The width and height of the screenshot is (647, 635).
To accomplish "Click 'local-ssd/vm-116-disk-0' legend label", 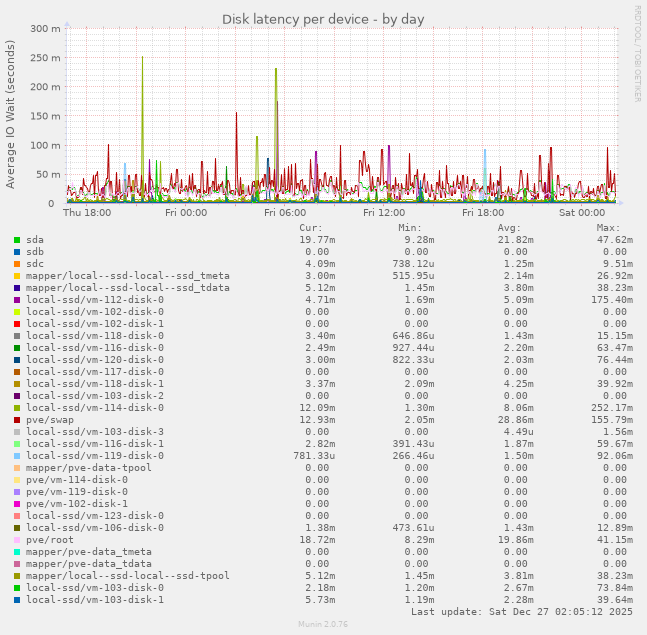I will (95, 347).
